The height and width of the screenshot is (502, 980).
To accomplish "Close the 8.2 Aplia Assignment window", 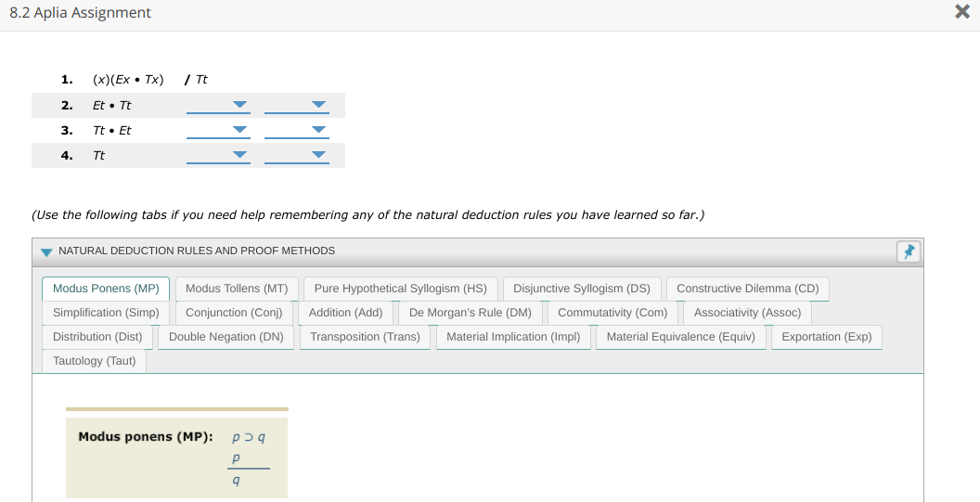I will (961, 11).
